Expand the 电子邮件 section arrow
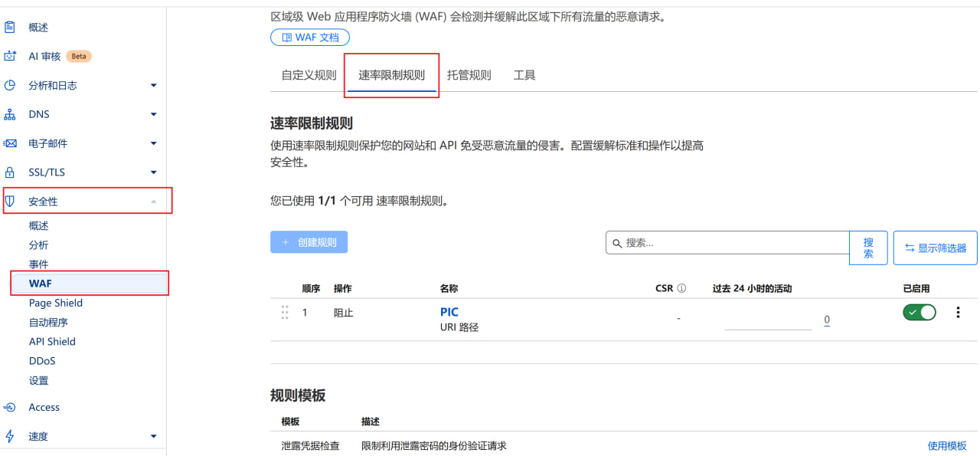 pyautogui.click(x=153, y=144)
